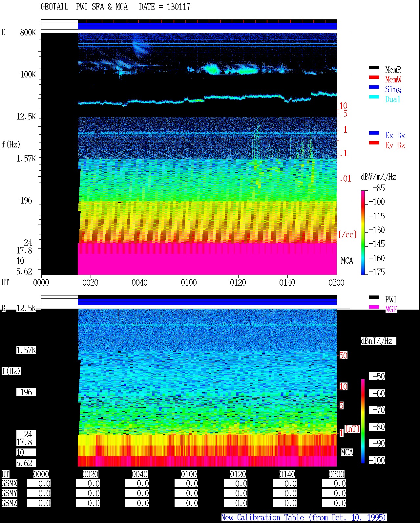Click the red [nT] unit label
420x523 pixels.
point(353,428)
